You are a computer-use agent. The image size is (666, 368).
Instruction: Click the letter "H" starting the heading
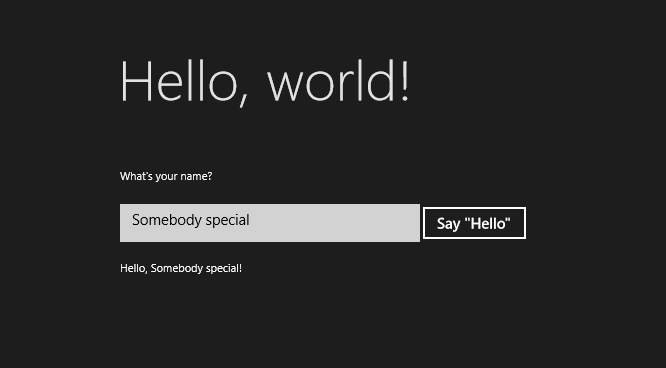[136, 81]
